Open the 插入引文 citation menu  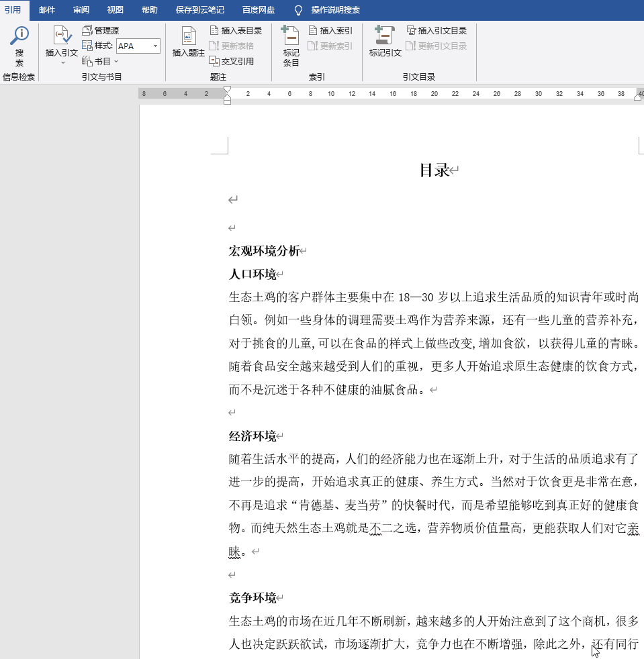tap(62, 46)
